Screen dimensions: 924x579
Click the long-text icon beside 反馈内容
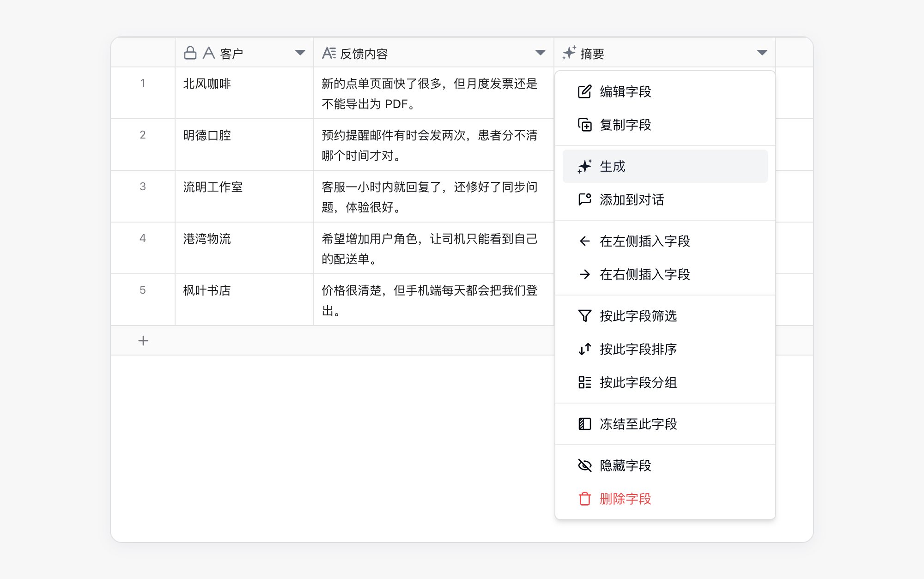coord(329,53)
